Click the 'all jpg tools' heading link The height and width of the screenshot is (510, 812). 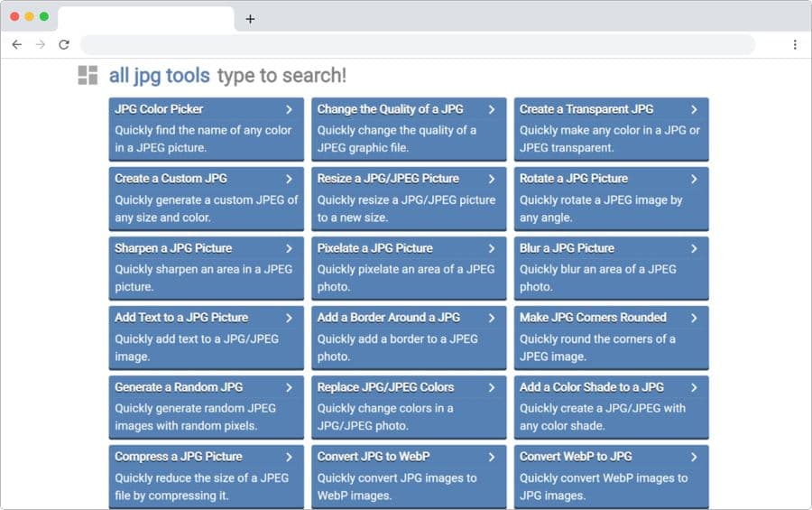click(x=159, y=76)
